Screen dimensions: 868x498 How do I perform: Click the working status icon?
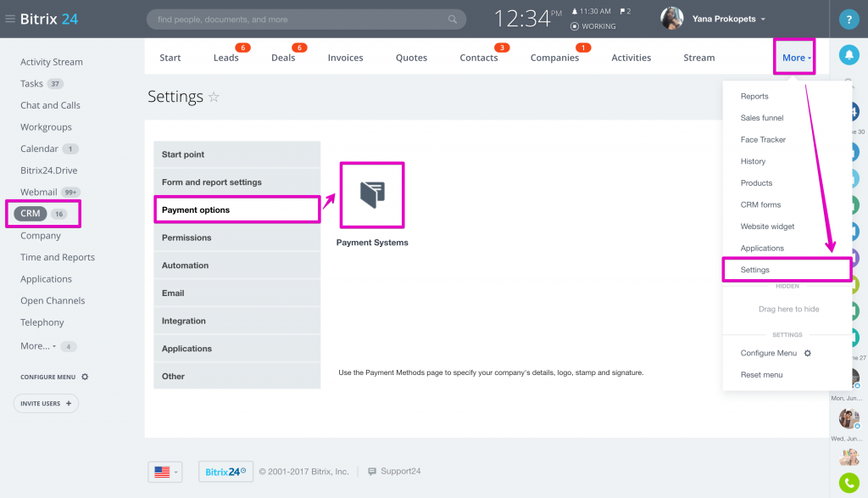pyautogui.click(x=575, y=26)
